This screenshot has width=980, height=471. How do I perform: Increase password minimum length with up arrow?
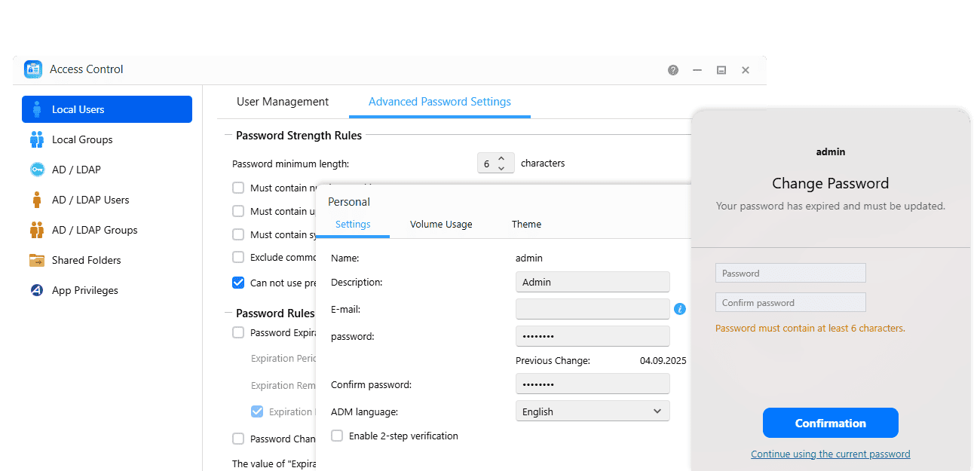click(501, 158)
